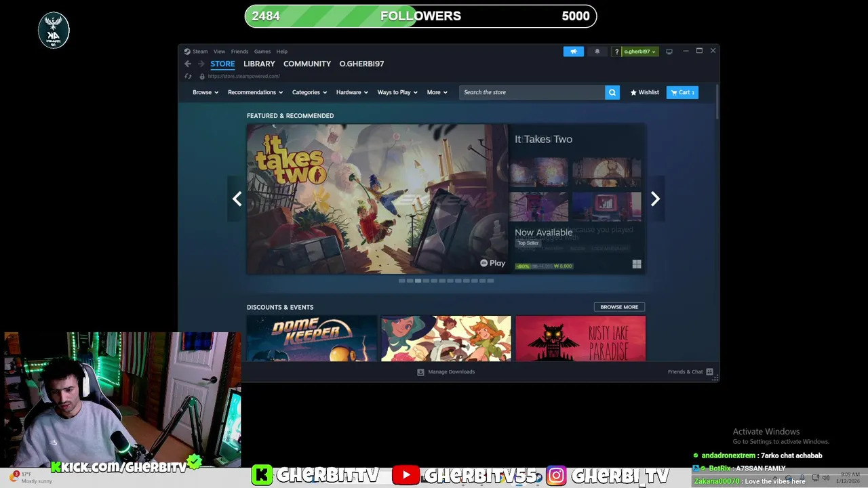Open the notifications bell
The image size is (868, 488).
pos(597,52)
